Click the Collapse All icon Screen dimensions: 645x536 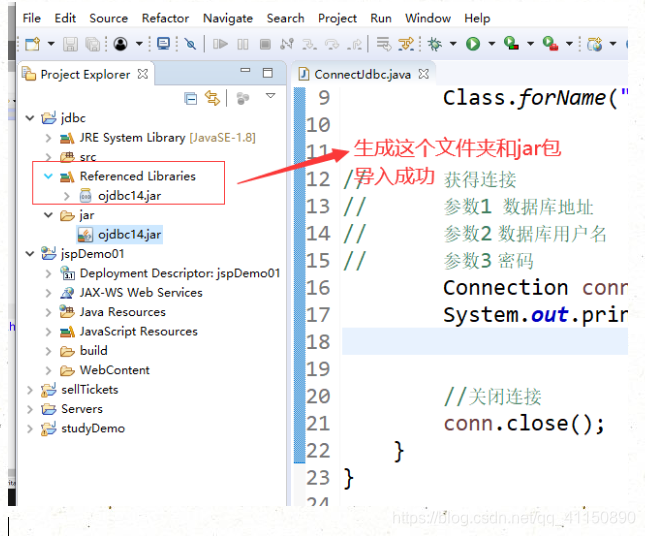190,98
